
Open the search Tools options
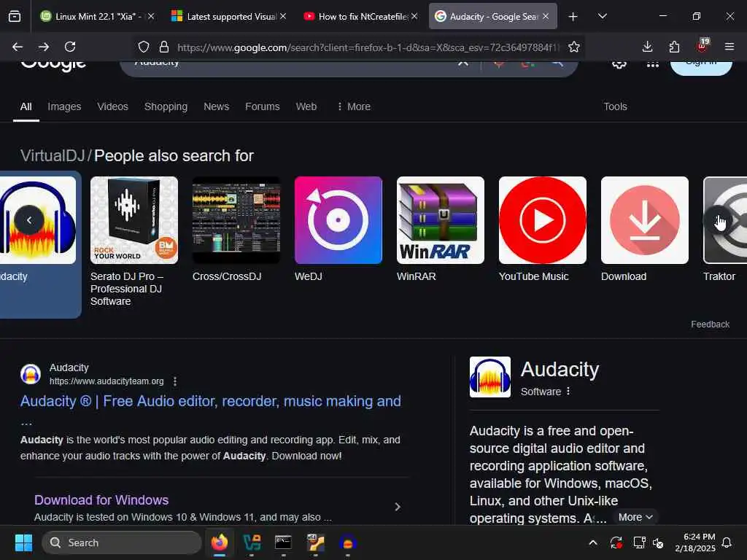coord(615,106)
